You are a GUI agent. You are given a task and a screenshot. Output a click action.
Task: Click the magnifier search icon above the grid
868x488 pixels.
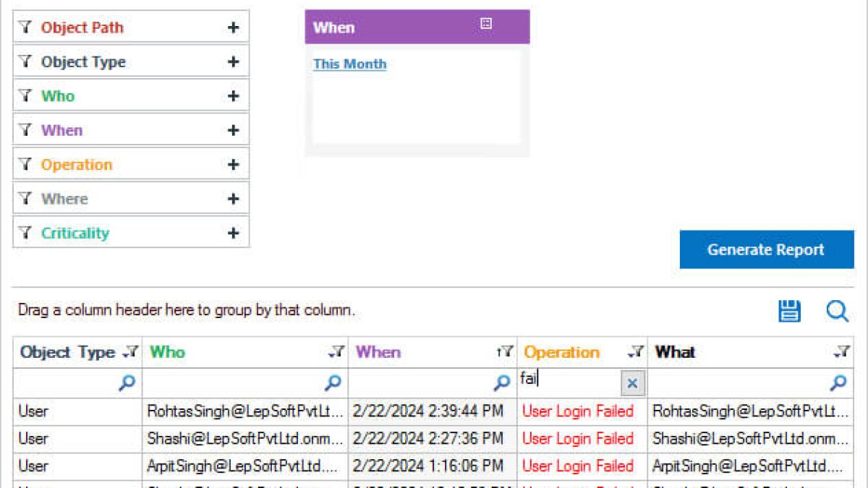(x=837, y=312)
